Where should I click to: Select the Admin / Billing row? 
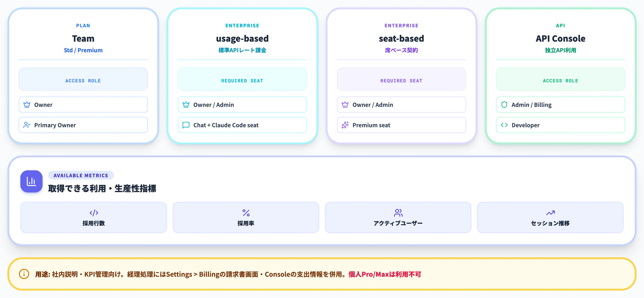click(x=560, y=105)
